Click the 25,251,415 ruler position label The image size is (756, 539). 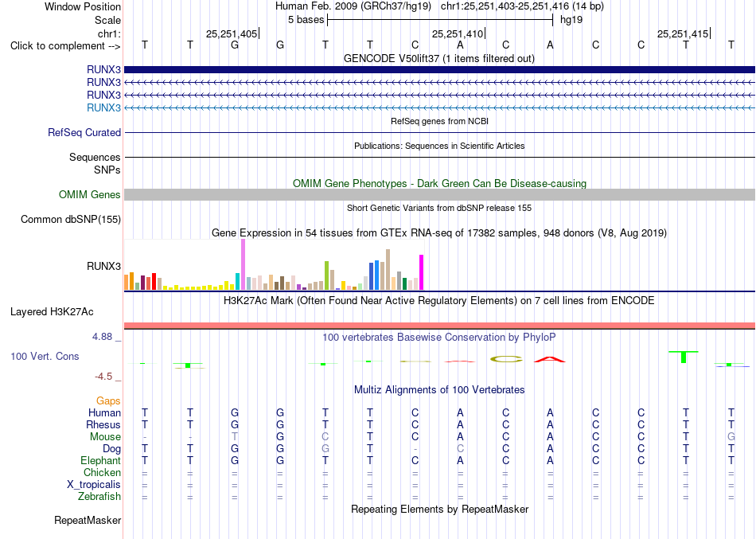pos(683,33)
